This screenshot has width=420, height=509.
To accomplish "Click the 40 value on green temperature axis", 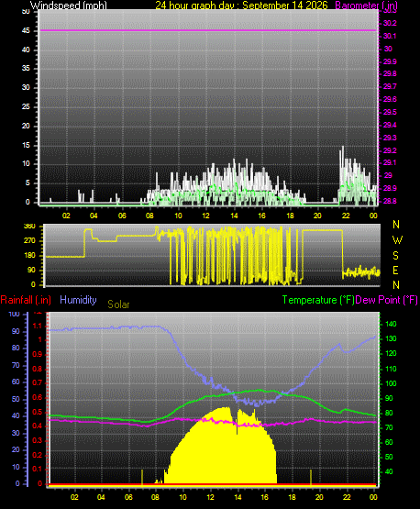I will click(389, 471).
